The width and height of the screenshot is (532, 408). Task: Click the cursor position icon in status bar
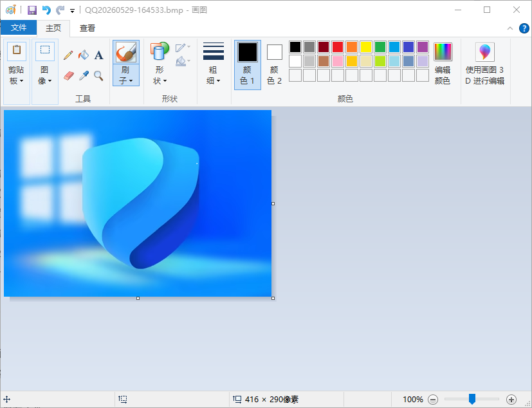click(7, 400)
